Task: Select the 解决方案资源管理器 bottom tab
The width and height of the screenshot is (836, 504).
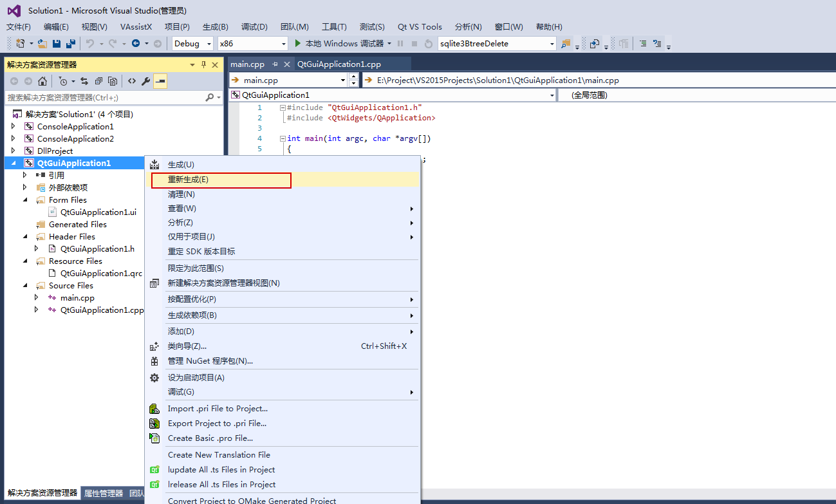Action: click(42, 494)
